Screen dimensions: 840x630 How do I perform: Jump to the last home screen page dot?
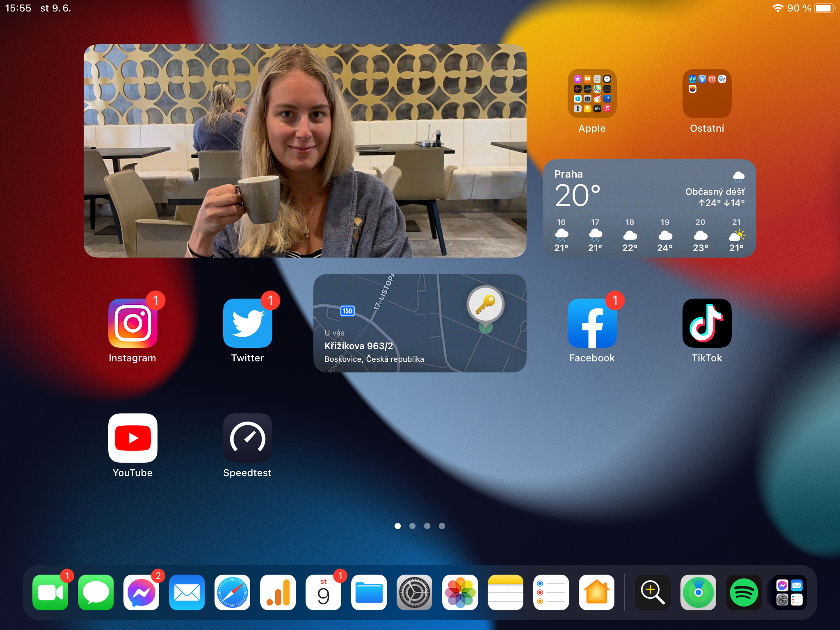pyautogui.click(x=442, y=526)
